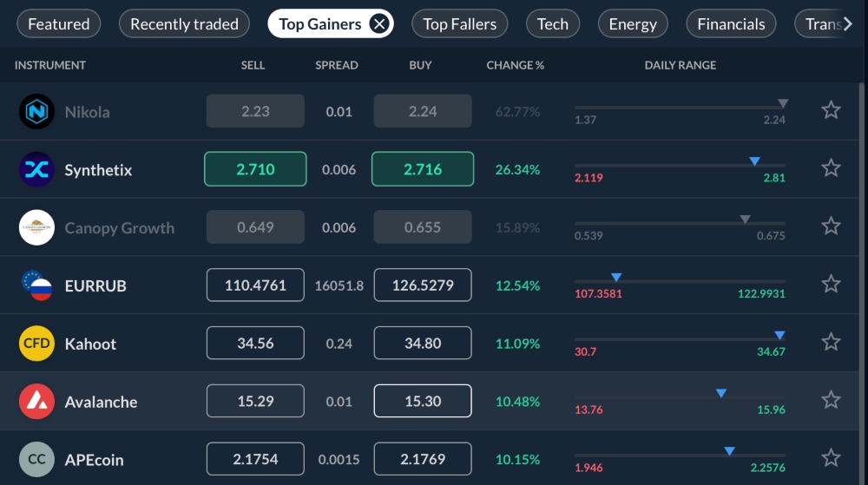This screenshot has width=868, height=485.
Task: Show more category filters with right chevron
Action: click(848, 23)
